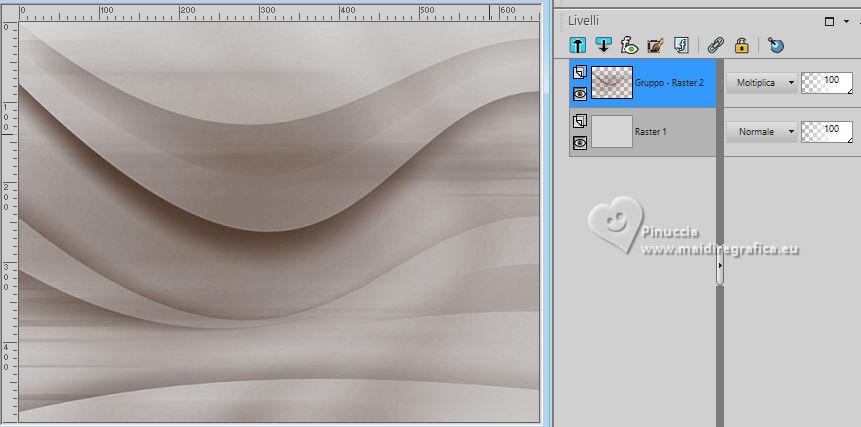
Task: Click opacity slider of Raster 1
Action: pyautogui.click(x=827, y=131)
